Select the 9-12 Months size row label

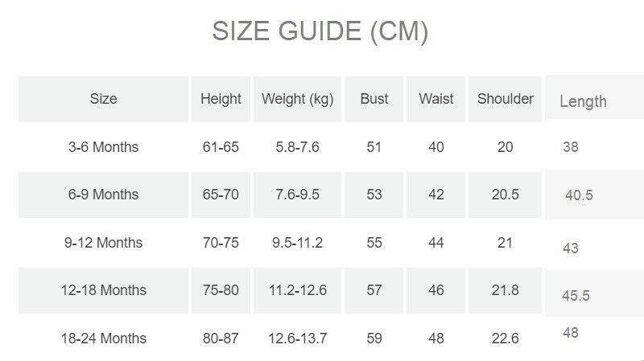tap(103, 243)
